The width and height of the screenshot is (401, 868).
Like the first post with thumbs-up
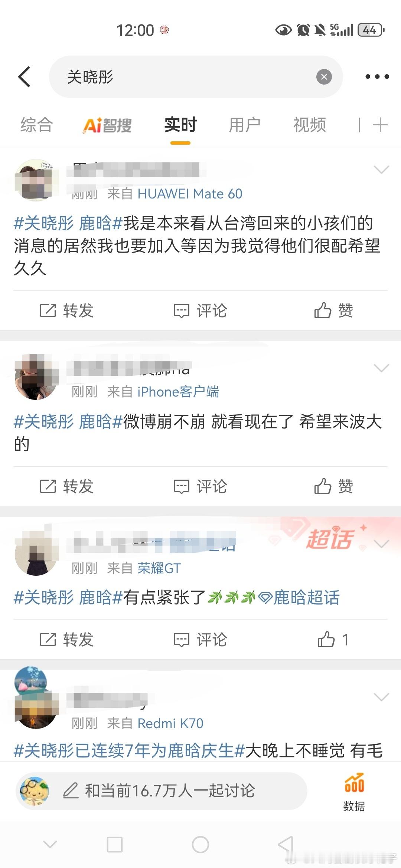coord(333,310)
